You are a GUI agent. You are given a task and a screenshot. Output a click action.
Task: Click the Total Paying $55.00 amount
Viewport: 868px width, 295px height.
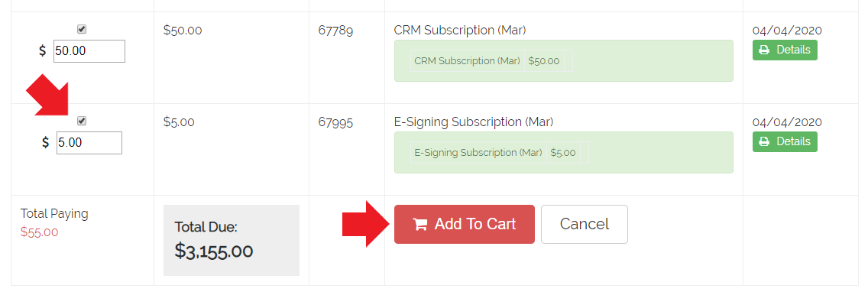(39, 232)
